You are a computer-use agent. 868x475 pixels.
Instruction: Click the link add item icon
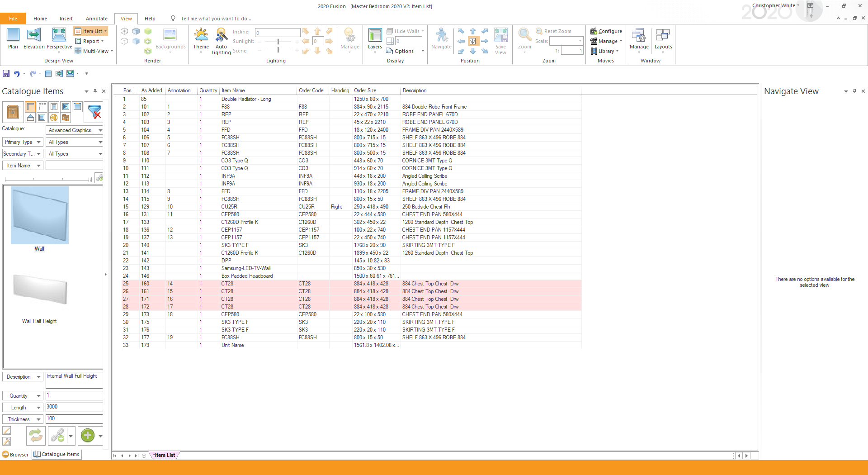(x=57, y=436)
